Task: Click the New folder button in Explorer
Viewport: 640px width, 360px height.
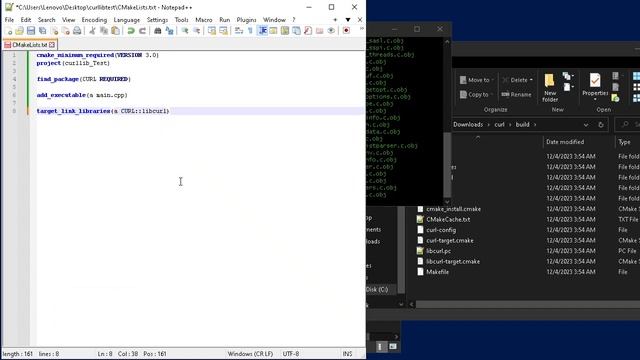Action: [x=550, y=88]
